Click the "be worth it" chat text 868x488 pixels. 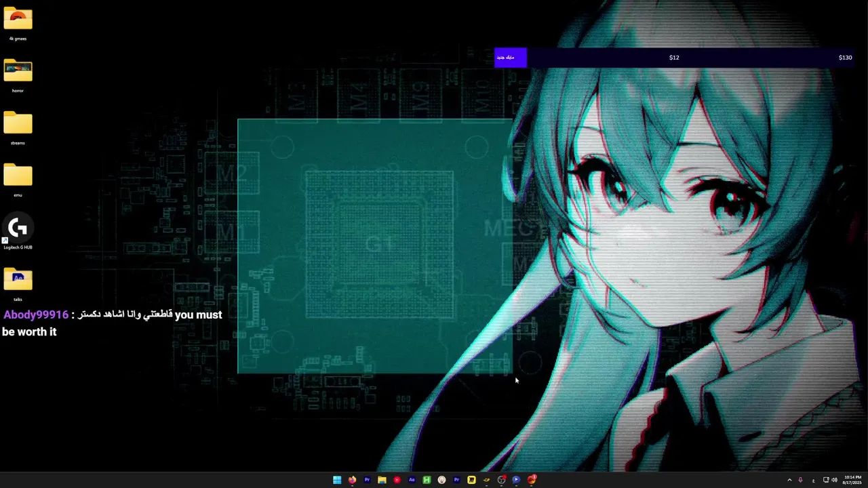click(29, 332)
